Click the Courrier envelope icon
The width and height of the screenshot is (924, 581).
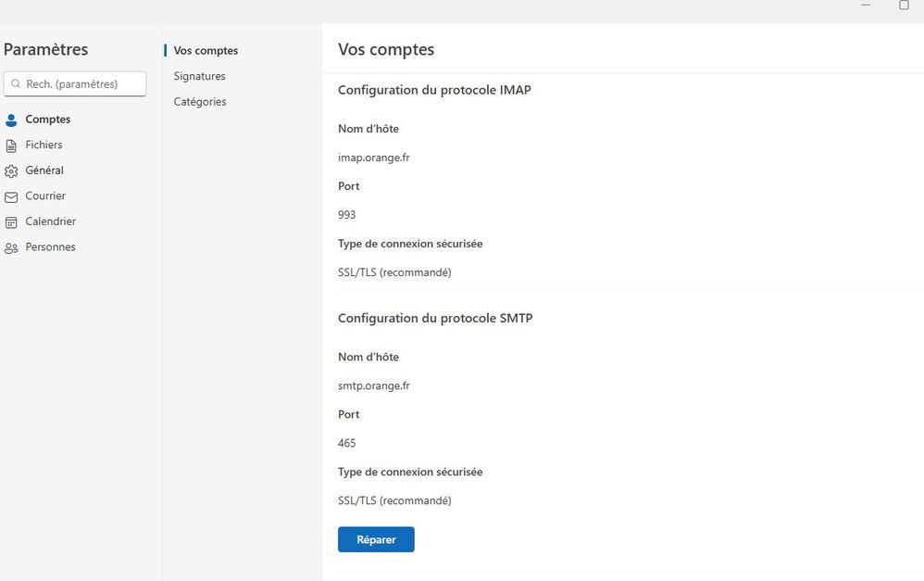[x=11, y=196]
